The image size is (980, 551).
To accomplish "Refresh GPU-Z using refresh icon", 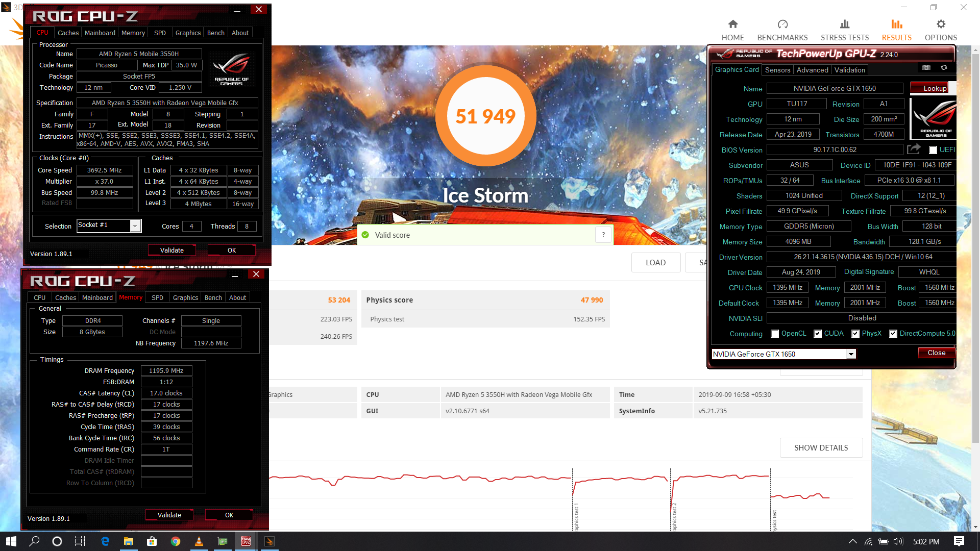I will point(944,67).
